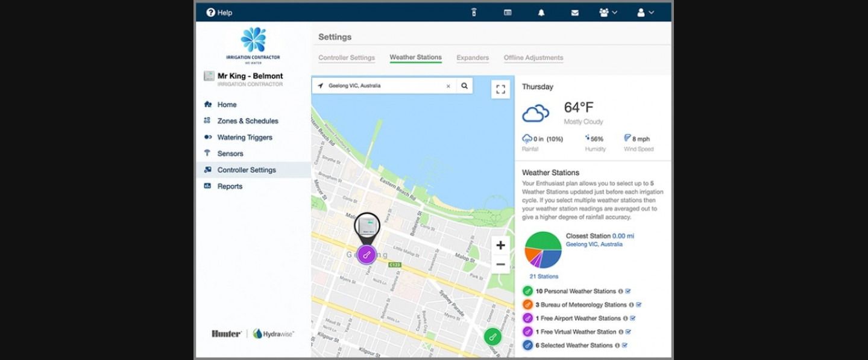The image size is (868, 360).
Task: Expand the customers group dropdown
Action: 608,12
